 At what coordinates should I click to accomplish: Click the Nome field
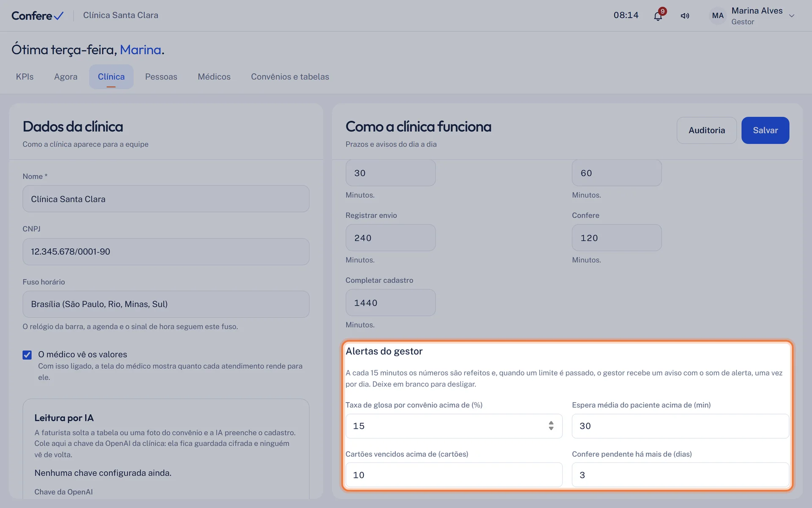[166, 199]
